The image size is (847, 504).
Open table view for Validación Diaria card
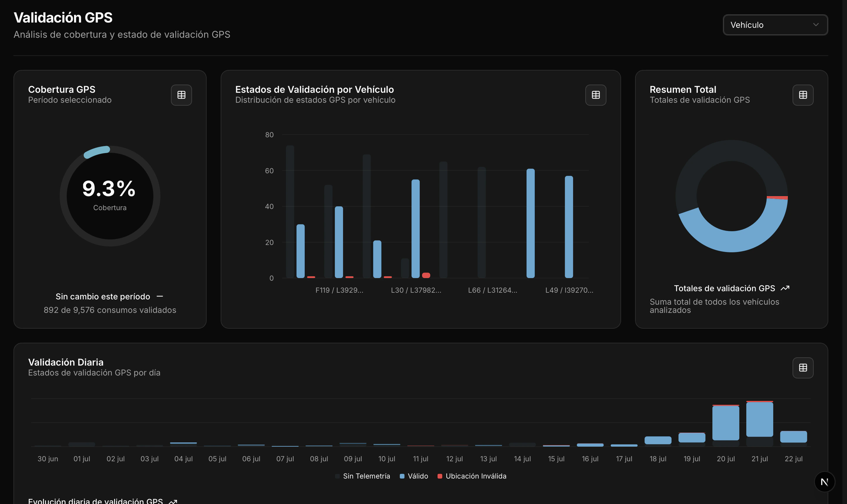[x=803, y=368]
